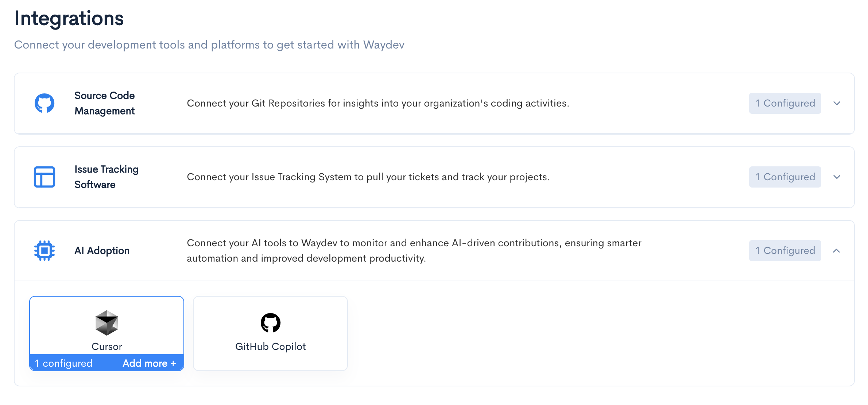This screenshot has width=868, height=405.
Task: Expand the Source Code Management section chevron
Action: (837, 103)
